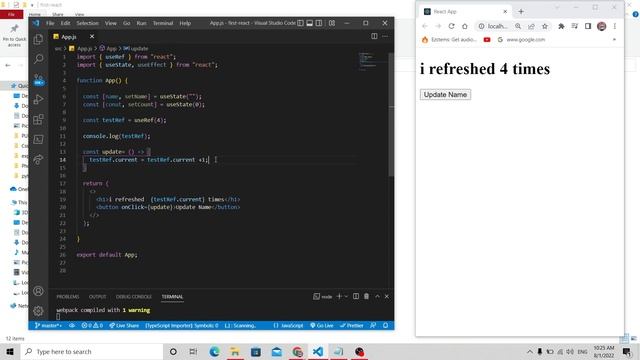The height and width of the screenshot is (360, 640).
Task: Click the split editor icon beside App.js tab
Action: [374, 36]
